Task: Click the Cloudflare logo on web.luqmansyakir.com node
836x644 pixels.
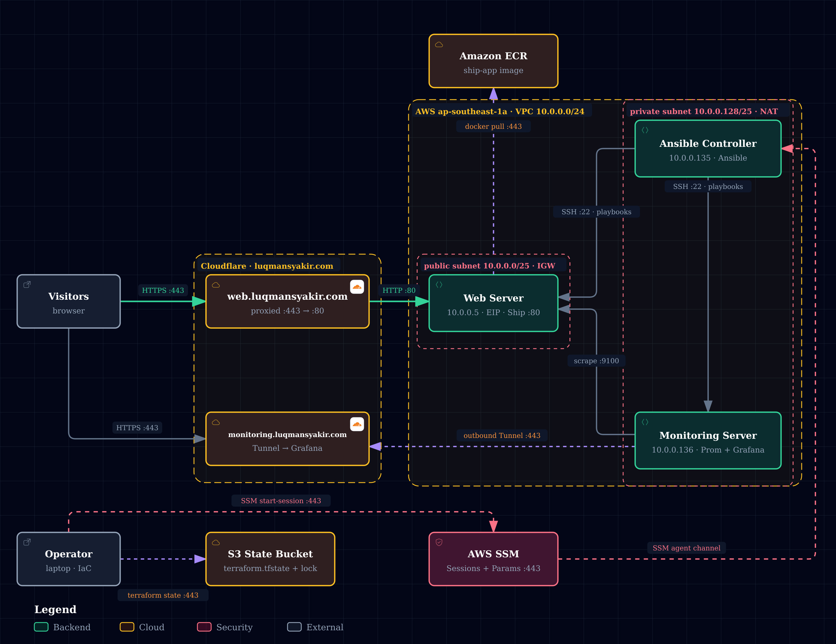Action: [357, 287]
